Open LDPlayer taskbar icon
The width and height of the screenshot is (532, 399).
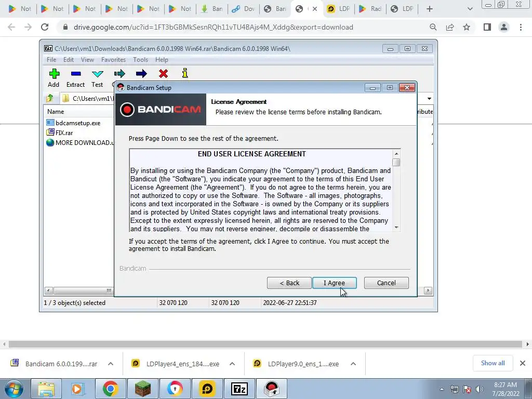coord(207,389)
